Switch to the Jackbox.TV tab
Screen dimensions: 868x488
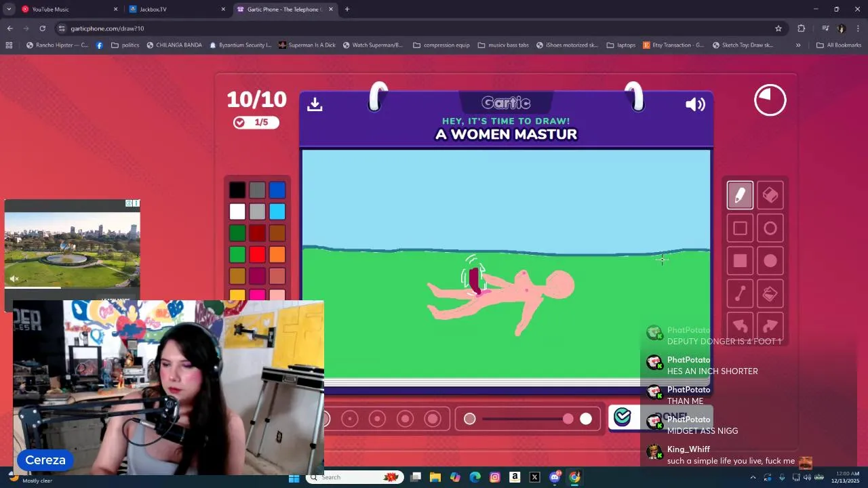click(x=175, y=9)
